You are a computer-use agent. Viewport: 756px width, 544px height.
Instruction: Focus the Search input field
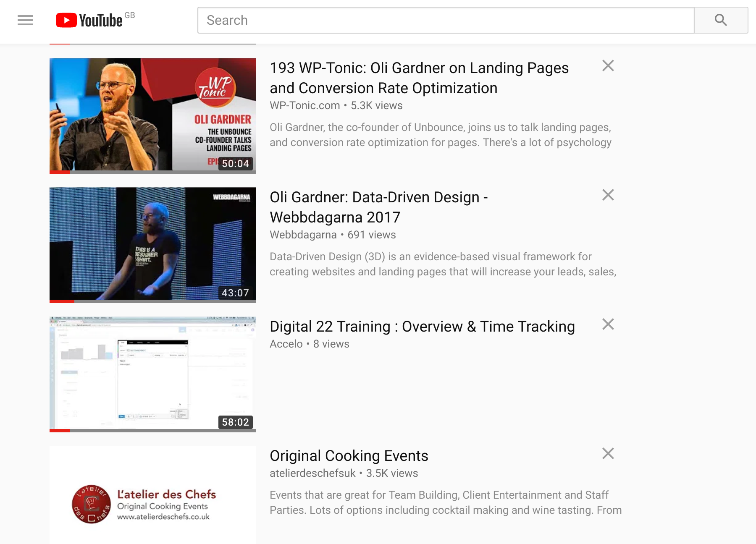[x=445, y=20]
